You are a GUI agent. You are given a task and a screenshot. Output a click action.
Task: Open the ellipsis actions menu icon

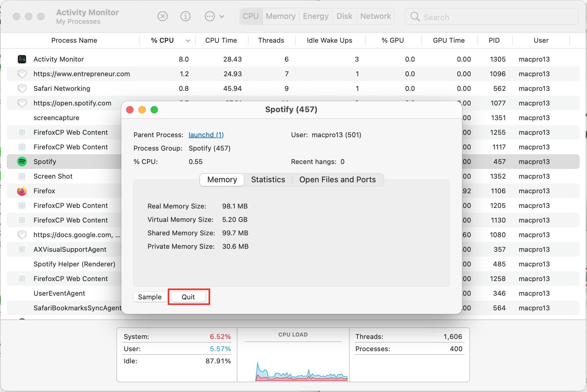[x=210, y=16]
